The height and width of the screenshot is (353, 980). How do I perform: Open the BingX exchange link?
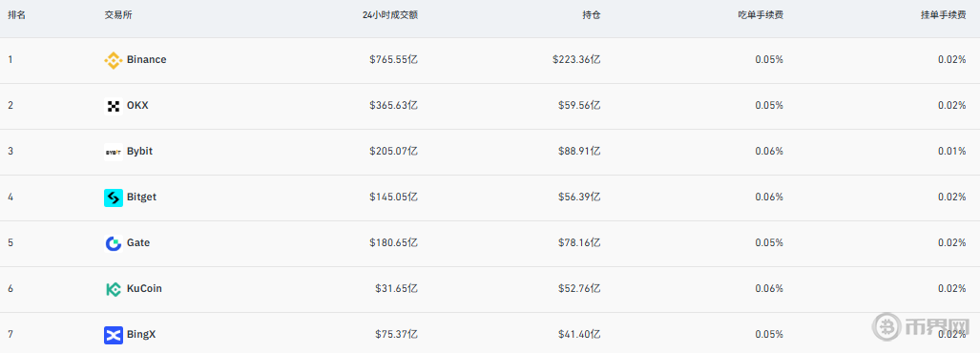point(141,334)
